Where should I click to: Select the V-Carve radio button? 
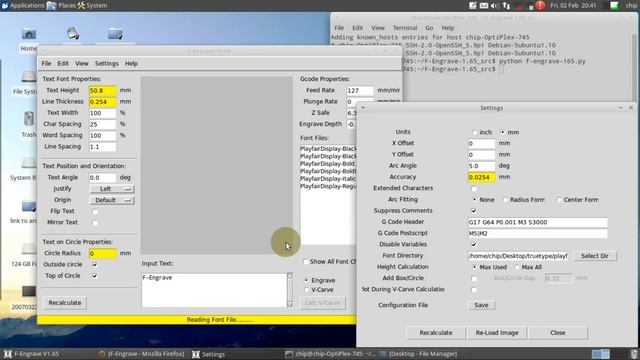(x=307, y=290)
